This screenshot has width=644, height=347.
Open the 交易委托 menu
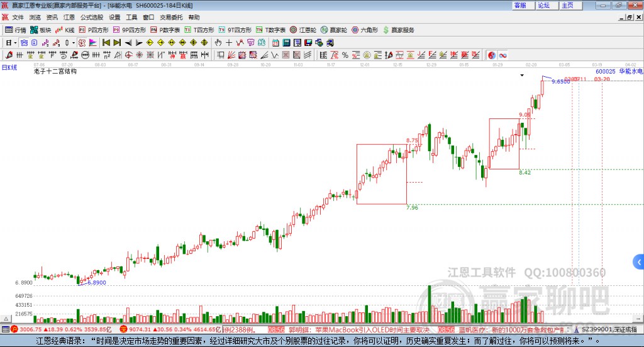point(171,17)
